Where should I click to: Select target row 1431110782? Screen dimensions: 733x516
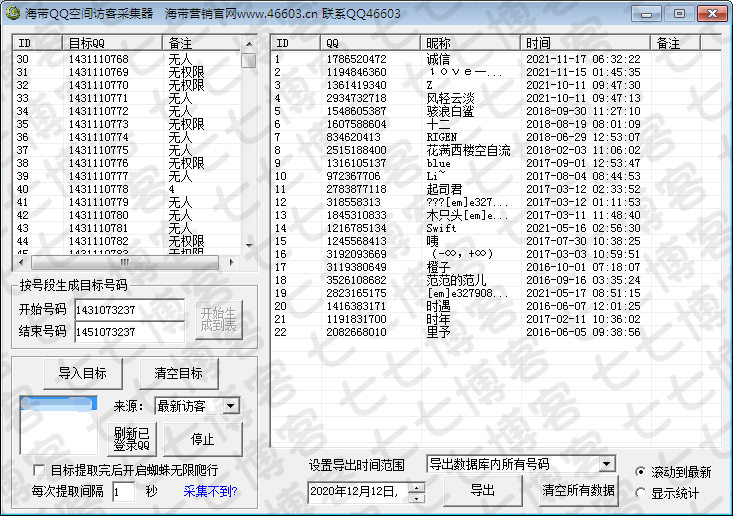(x=127, y=241)
